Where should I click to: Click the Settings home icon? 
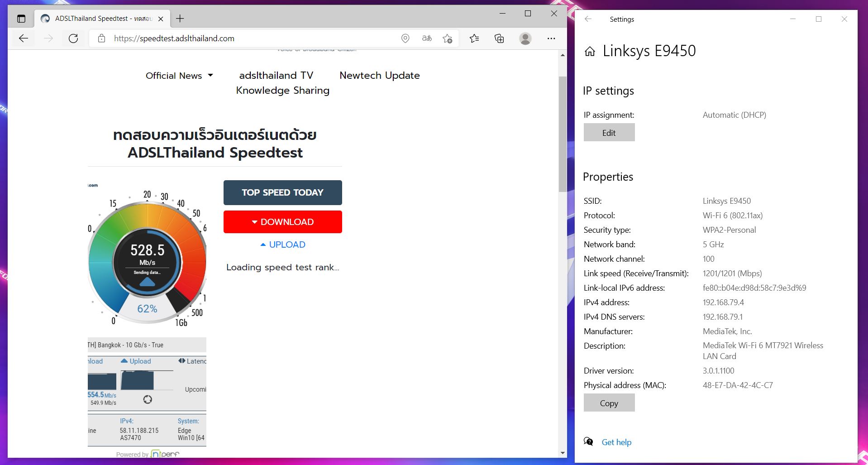590,52
